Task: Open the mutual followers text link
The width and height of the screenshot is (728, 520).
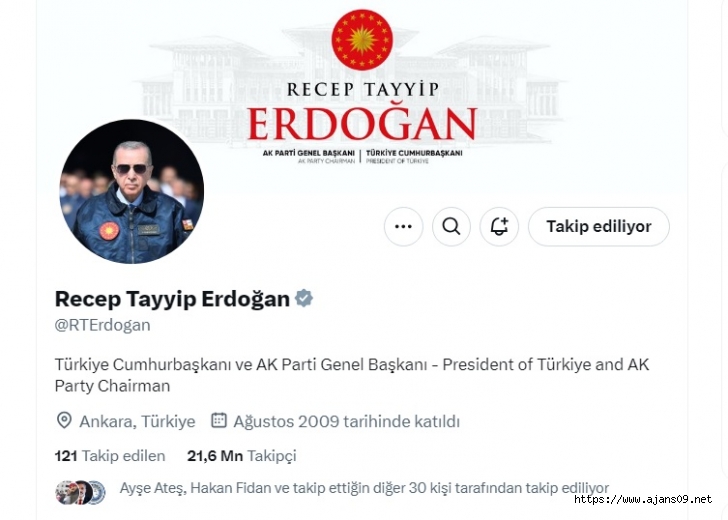Action: (x=364, y=488)
